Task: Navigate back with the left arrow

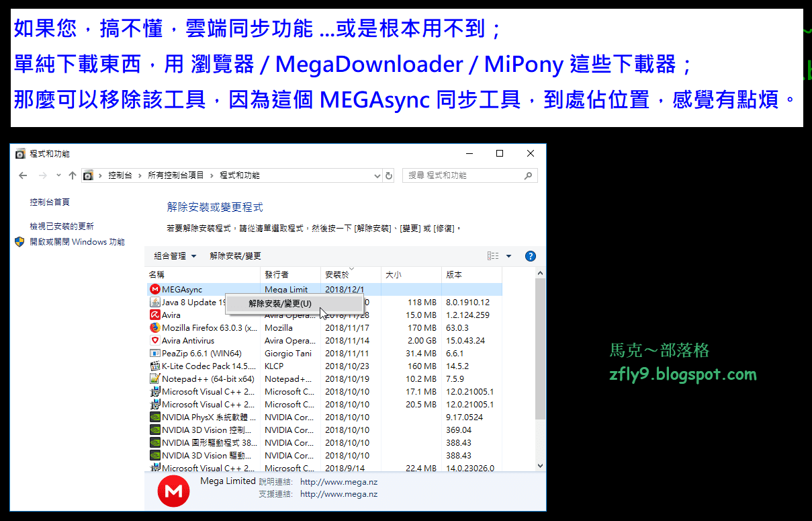Action: (23, 175)
